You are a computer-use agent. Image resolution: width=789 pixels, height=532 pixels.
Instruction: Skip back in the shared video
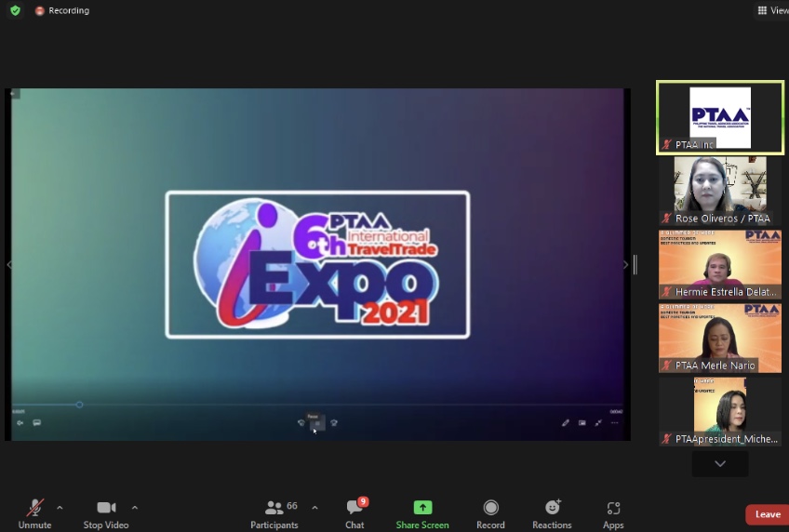coord(301,423)
